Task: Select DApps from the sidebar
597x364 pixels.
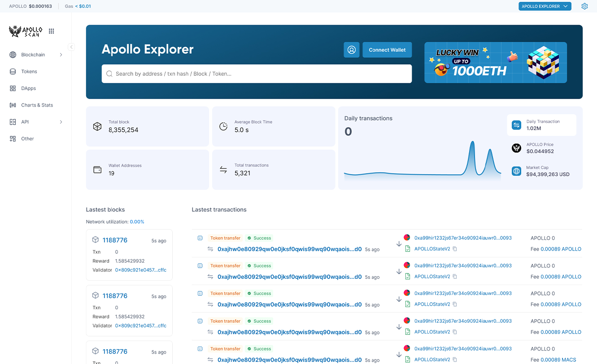Action: coord(28,88)
